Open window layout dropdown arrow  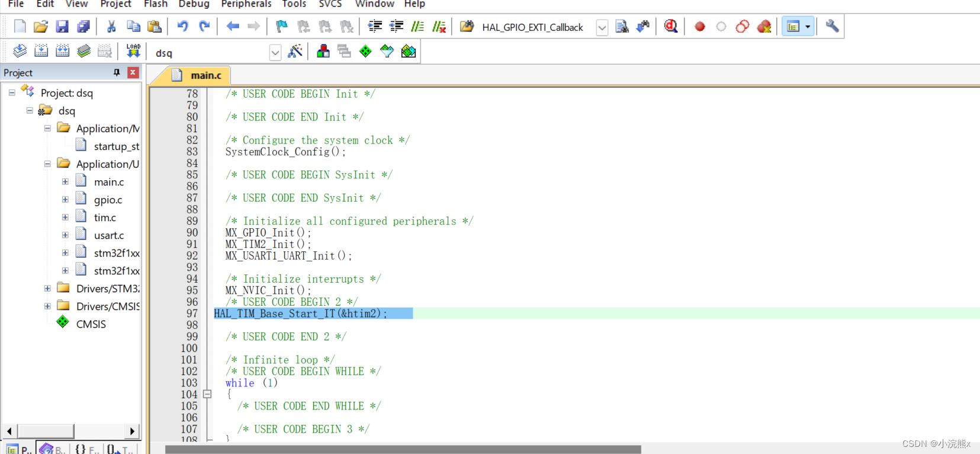(x=808, y=27)
